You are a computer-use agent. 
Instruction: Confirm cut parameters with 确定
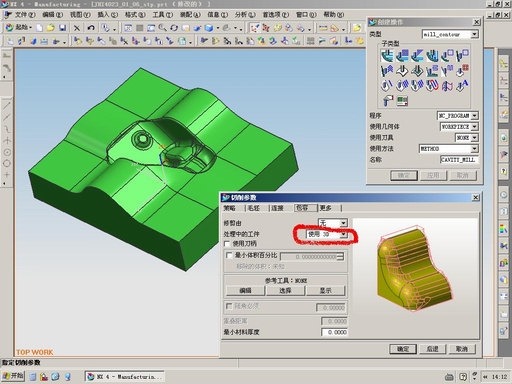pyautogui.click(x=403, y=349)
